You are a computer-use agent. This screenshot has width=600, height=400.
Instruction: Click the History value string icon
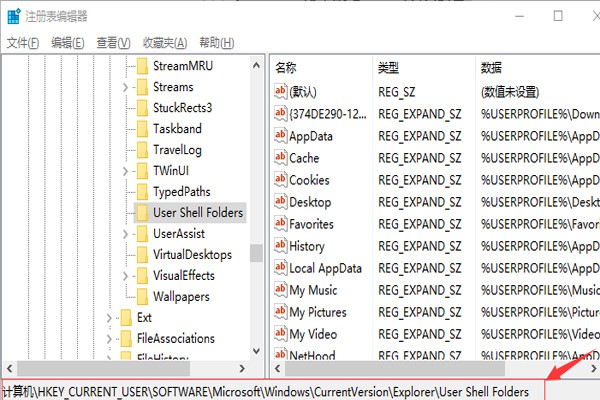(x=280, y=246)
